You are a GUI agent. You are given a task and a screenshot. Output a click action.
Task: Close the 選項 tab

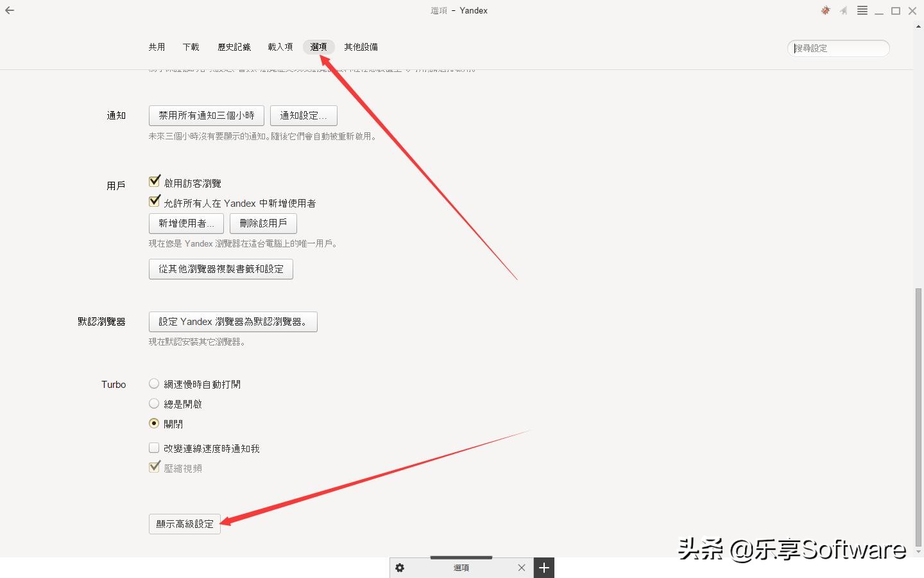(521, 568)
